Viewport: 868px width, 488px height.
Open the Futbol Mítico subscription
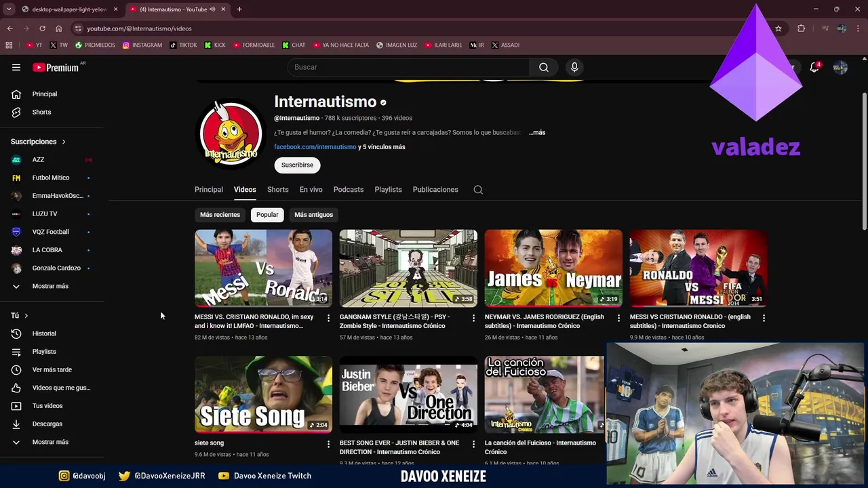click(52, 178)
